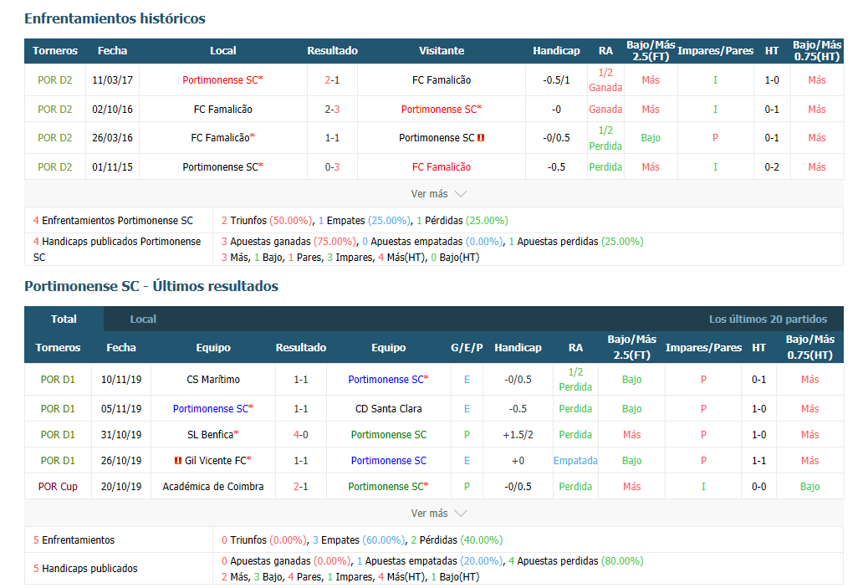Click date cell '26/10/19'
This screenshot has width=868, height=588.
120,460
